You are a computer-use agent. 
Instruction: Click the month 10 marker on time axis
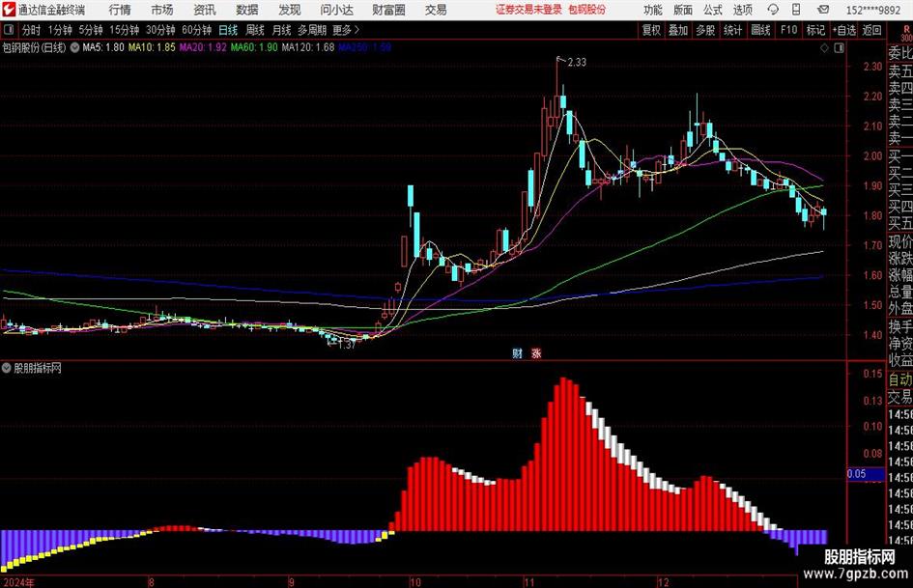(414, 582)
